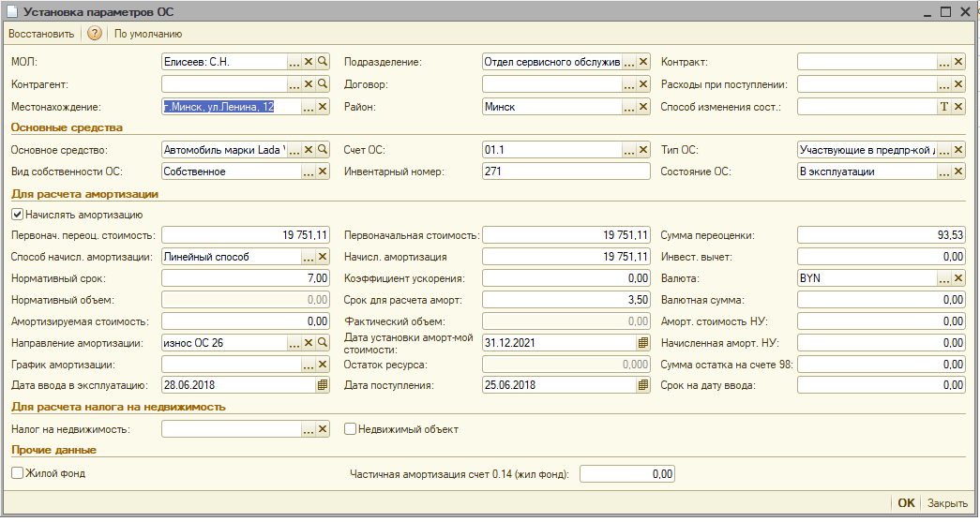The height and width of the screenshot is (522, 980).
Task: Enable the Недвижимый объект checkbox
Action: click(351, 429)
